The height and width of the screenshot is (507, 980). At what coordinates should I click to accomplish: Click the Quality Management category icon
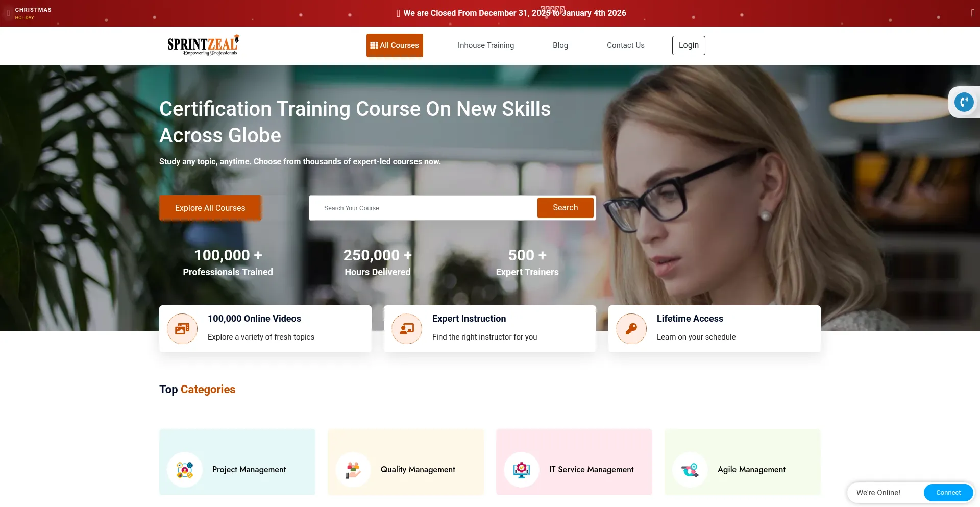(x=353, y=470)
